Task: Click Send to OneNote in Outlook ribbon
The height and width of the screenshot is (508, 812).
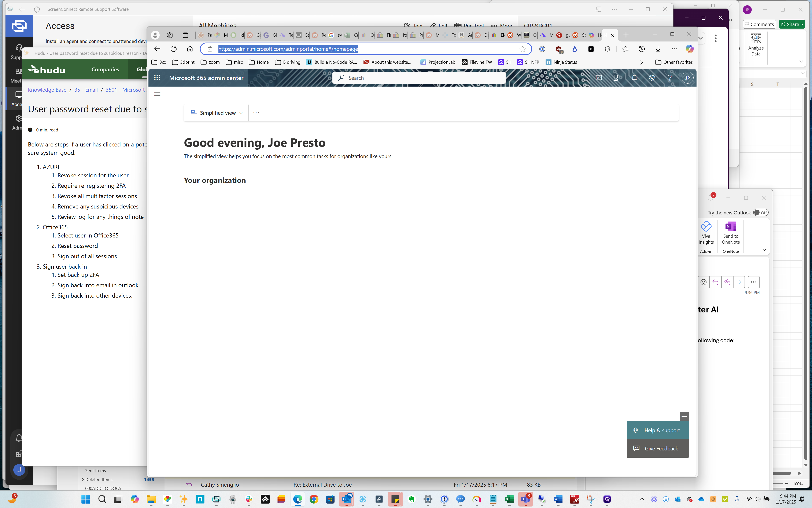Action: tap(730, 233)
